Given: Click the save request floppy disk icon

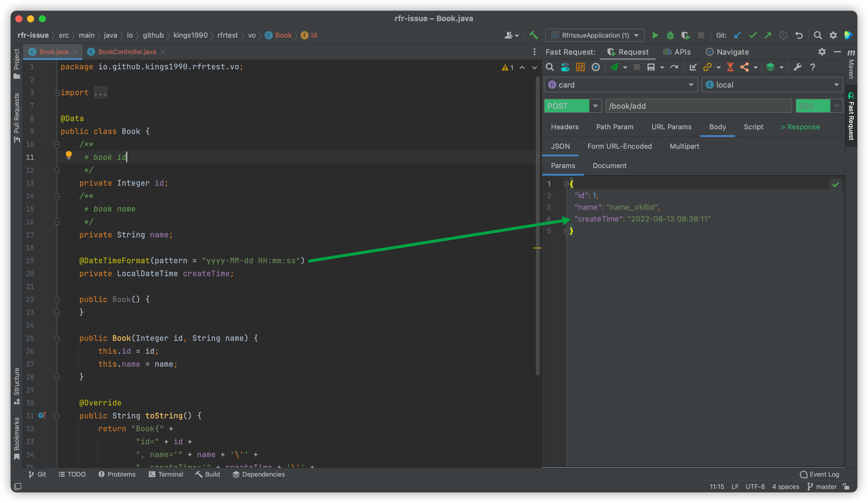Looking at the screenshot, I should pos(651,67).
